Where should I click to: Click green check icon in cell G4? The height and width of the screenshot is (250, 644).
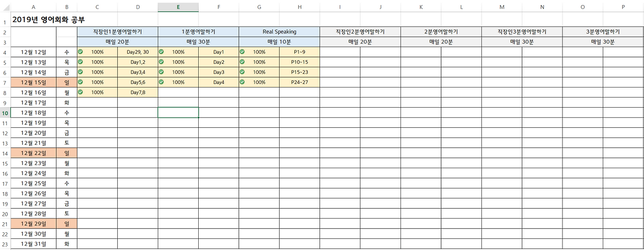tap(242, 52)
